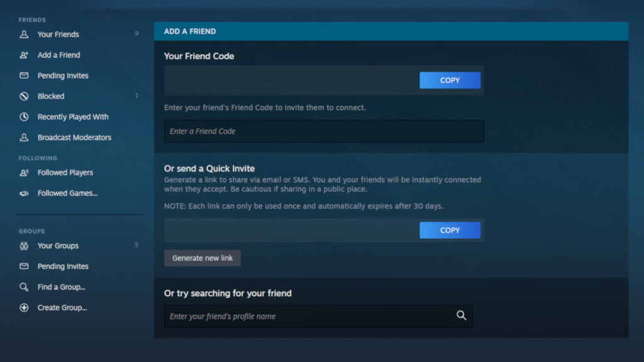This screenshot has height=362, width=644.
Task: Copy your Friend Code
Action: point(450,80)
